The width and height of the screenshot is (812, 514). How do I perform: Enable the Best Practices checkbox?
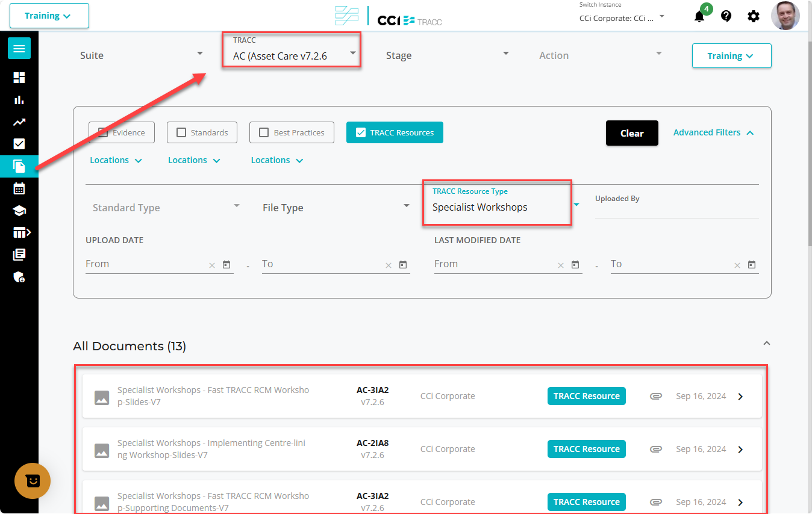coord(264,133)
